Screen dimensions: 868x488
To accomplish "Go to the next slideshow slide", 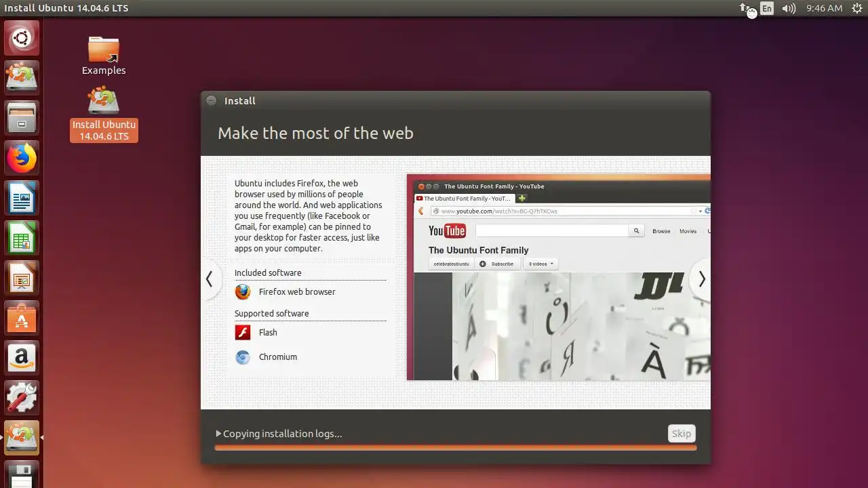I will 701,279.
